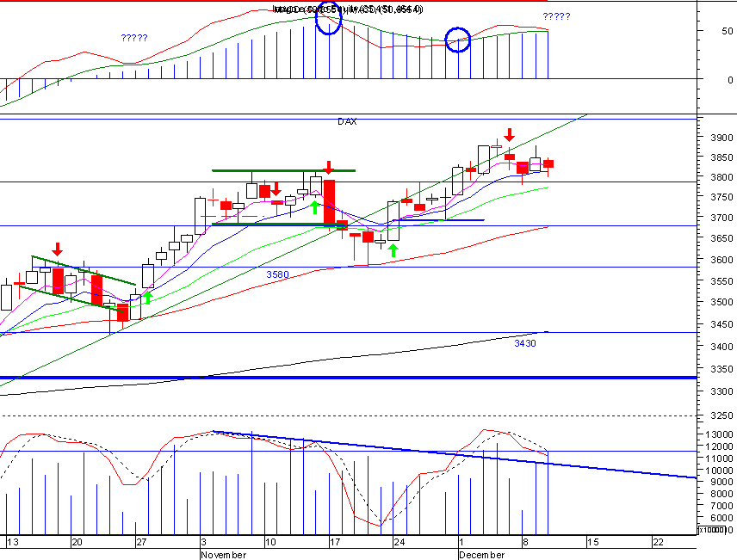Select the 3600 price axis label
Screen dimensions: 737x560
722,259
